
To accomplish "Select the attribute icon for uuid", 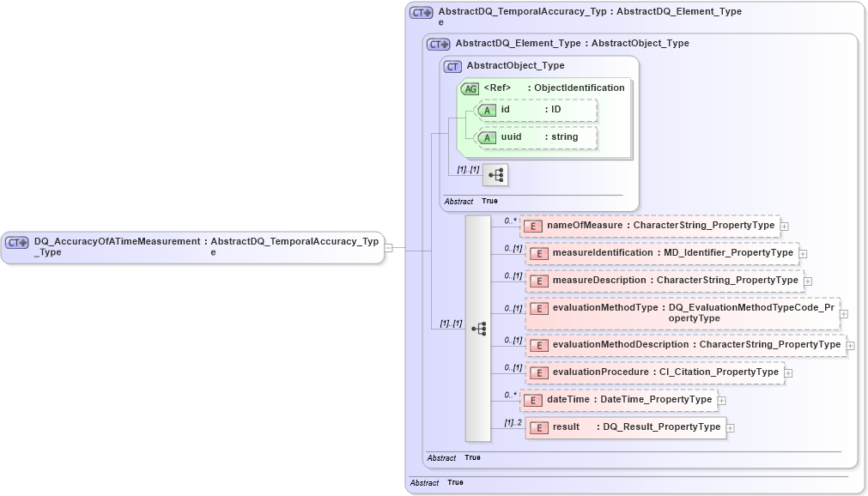I will point(488,137).
